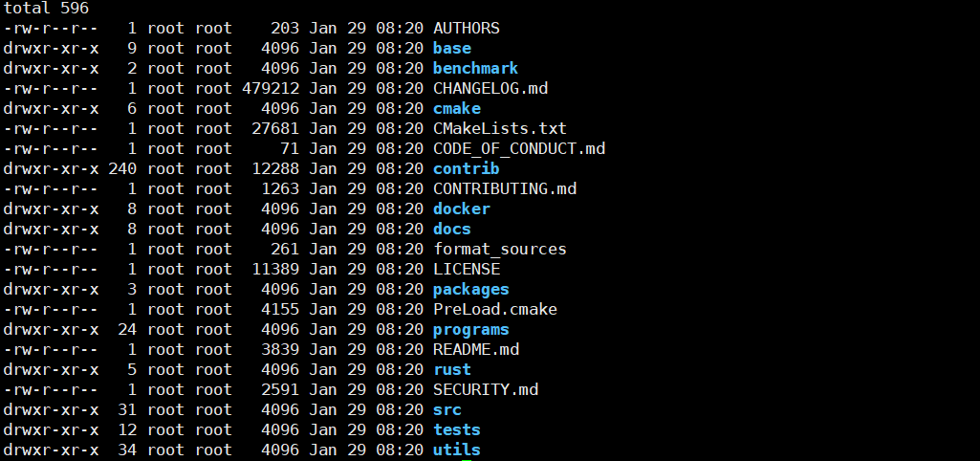Screen dimensions: 980x461
Task: Click the LICENSE file name
Action: click(x=466, y=269)
